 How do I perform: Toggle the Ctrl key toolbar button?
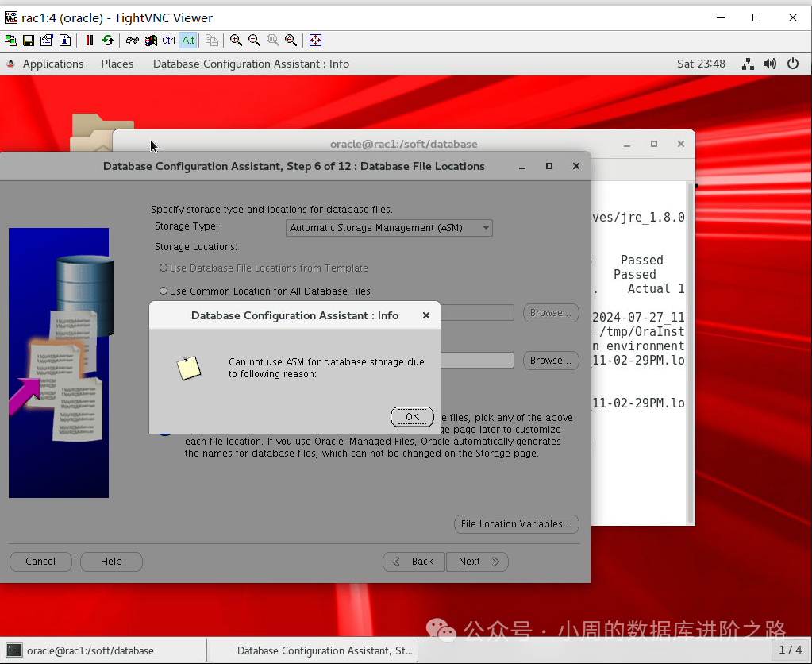point(169,41)
